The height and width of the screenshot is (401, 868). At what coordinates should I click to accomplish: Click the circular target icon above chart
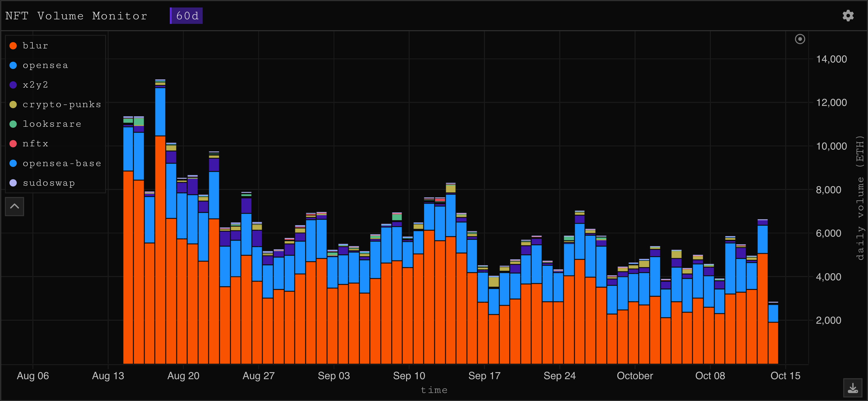(x=800, y=39)
